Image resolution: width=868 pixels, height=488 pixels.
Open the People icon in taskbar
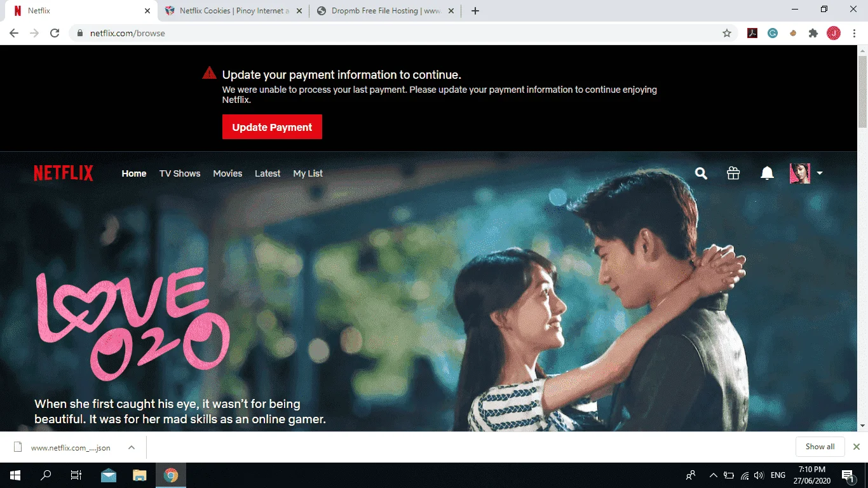tap(691, 475)
